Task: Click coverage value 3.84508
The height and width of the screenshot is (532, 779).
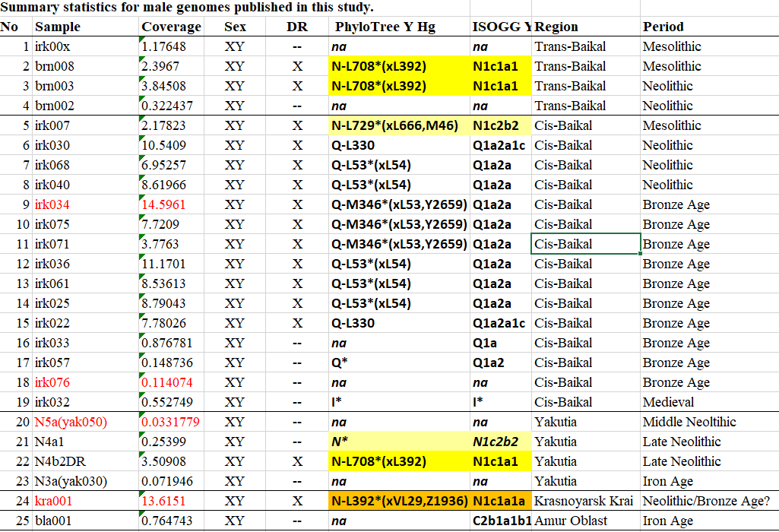Action: click(x=171, y=86)
